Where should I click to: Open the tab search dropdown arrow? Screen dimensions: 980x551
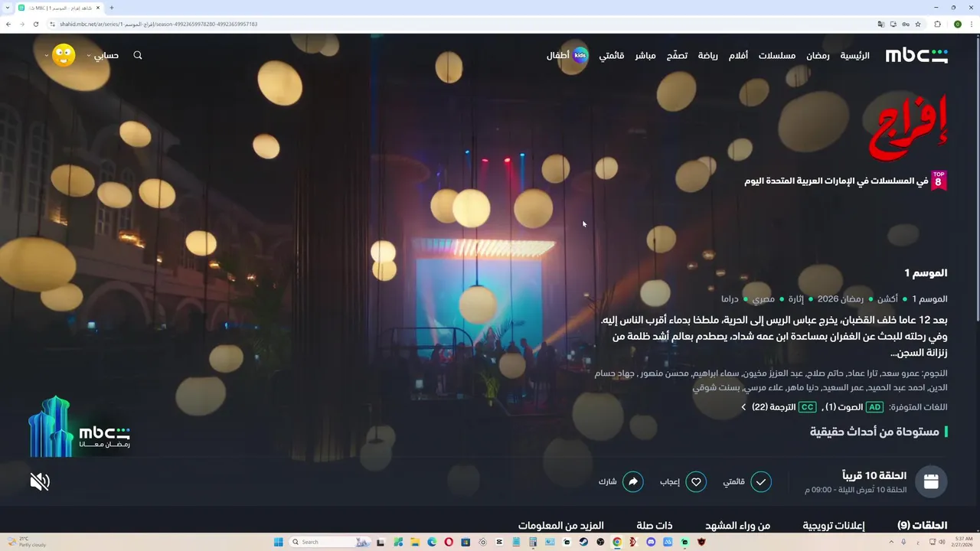tap(8, 8)
